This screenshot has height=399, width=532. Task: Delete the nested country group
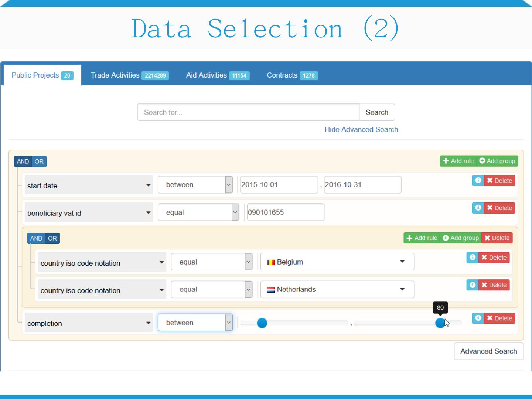497,238
